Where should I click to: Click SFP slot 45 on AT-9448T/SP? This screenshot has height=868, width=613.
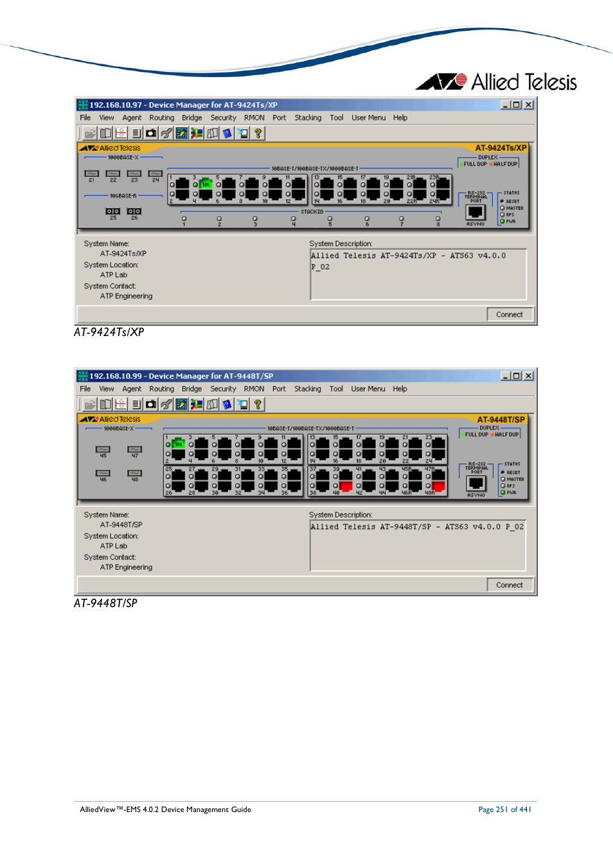tap(103, 449)
